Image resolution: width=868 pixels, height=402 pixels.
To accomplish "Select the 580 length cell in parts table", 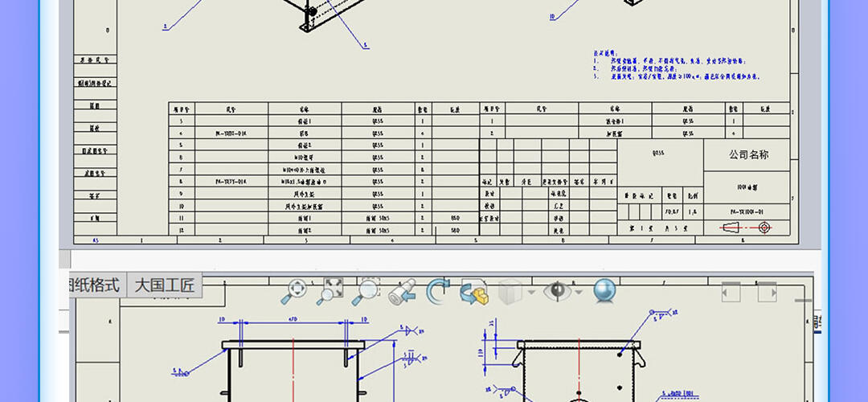I will click(455, 229).
